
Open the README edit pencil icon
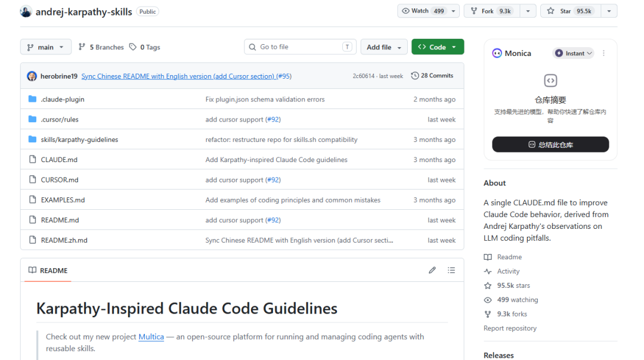point(432,270)
